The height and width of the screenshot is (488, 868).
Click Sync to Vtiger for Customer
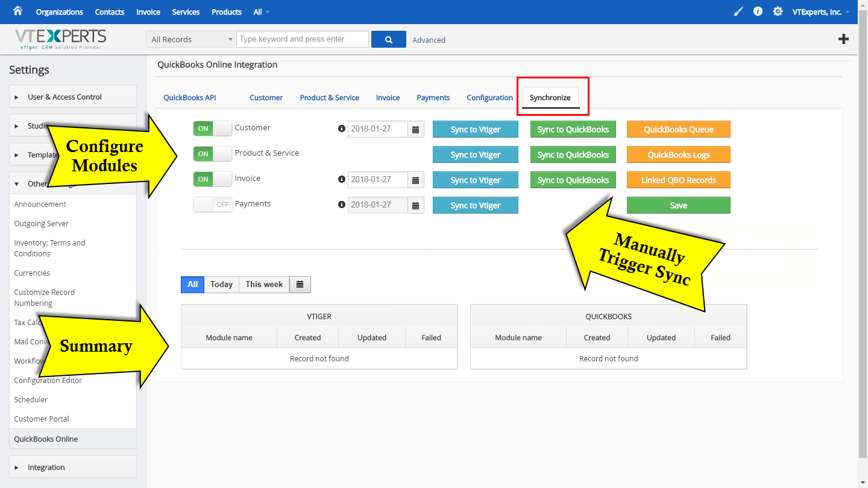476,129
